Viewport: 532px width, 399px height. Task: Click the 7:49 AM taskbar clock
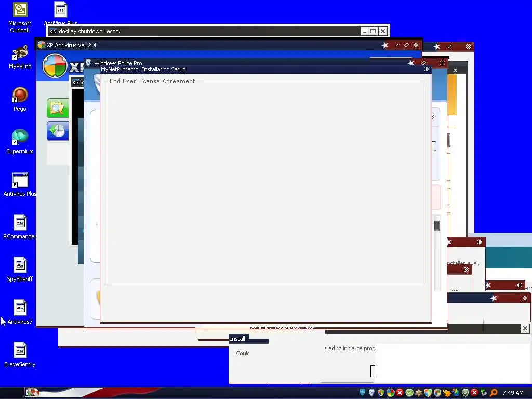click(513, 393)
